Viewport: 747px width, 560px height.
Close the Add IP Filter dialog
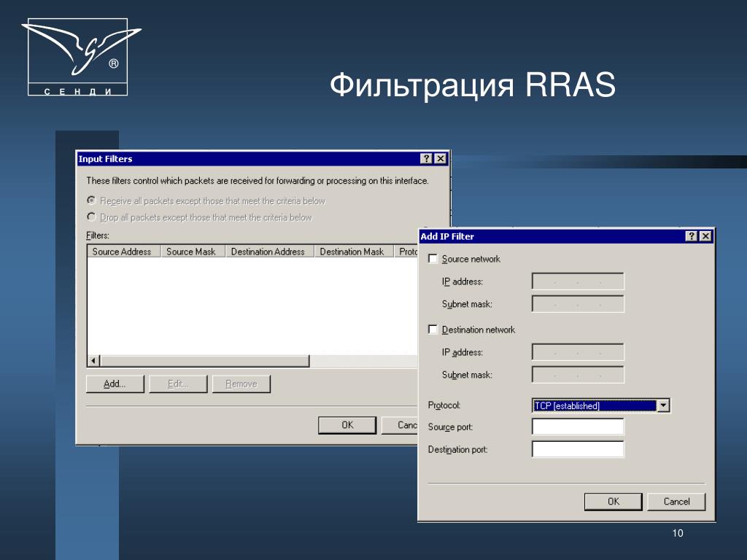(705, 236)
